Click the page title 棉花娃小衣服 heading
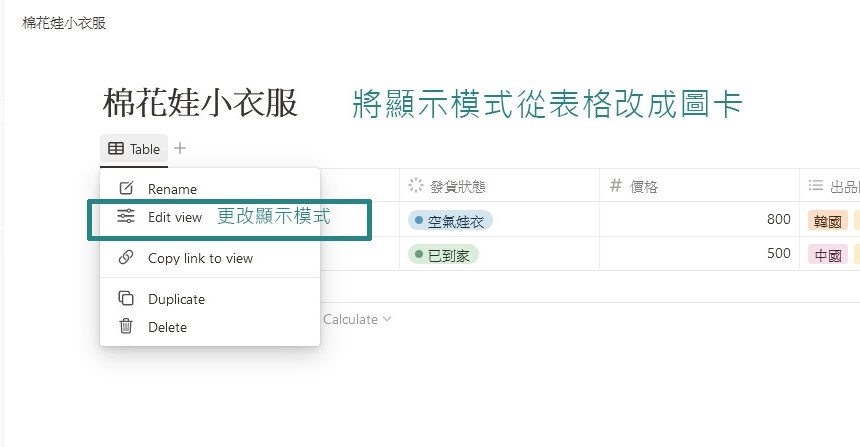The width and height of the screenshot is (860, 447). pos(200,103)
